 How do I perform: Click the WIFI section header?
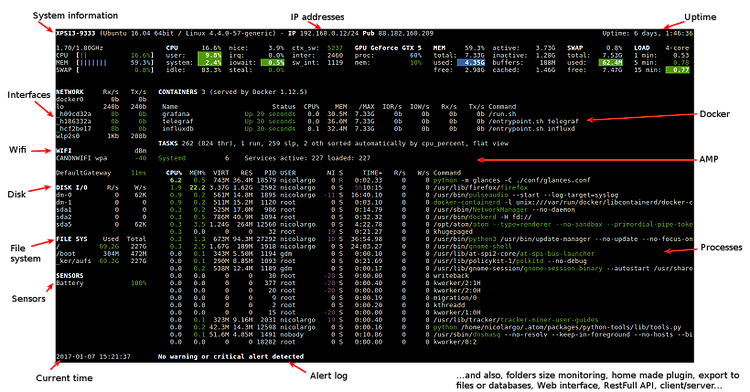click(x=64, y=151)
